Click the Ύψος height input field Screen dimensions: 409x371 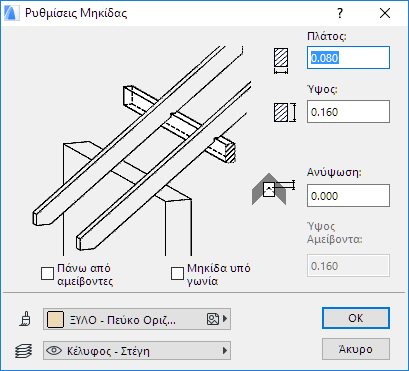(348, 112)
